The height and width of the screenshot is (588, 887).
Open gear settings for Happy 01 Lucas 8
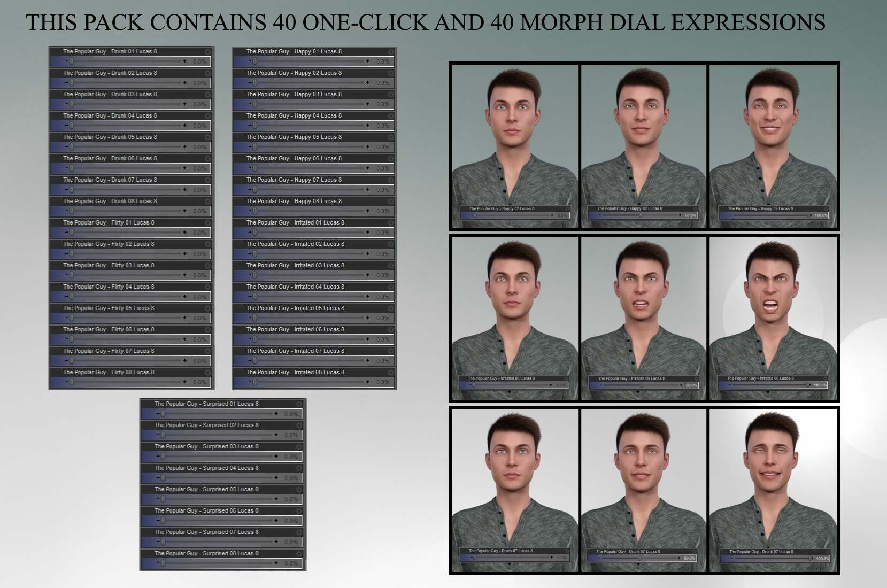[391, 52]
